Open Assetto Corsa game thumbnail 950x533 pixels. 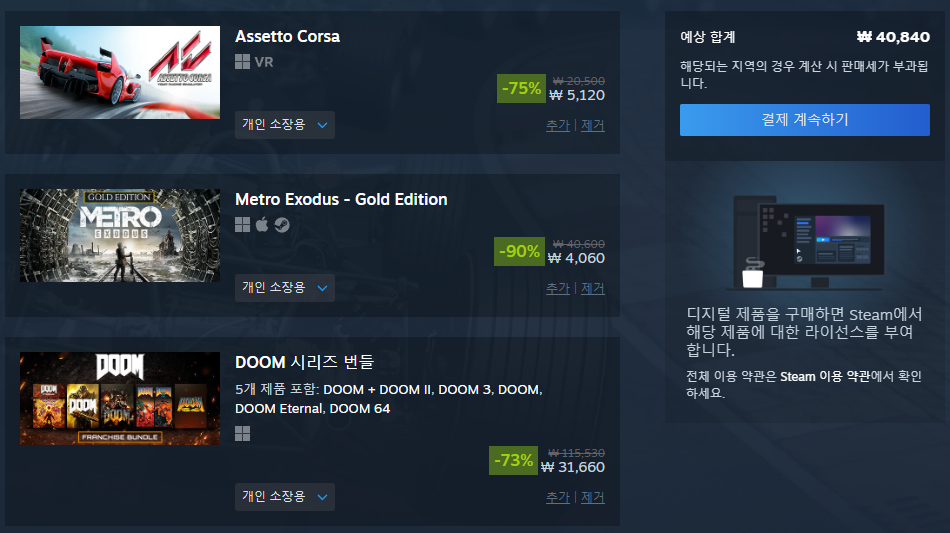coord(120,72)
